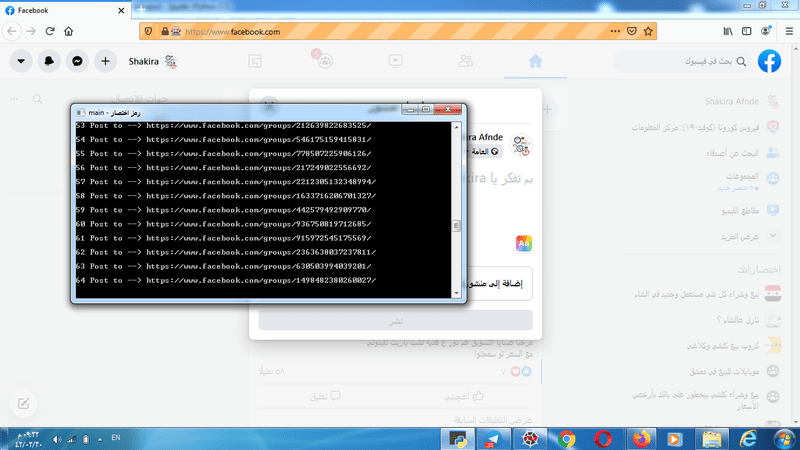The height and width of the screenshot is (450, 800).
Task: Open the Firefox hamburger menu
Action: click(789, 31)
